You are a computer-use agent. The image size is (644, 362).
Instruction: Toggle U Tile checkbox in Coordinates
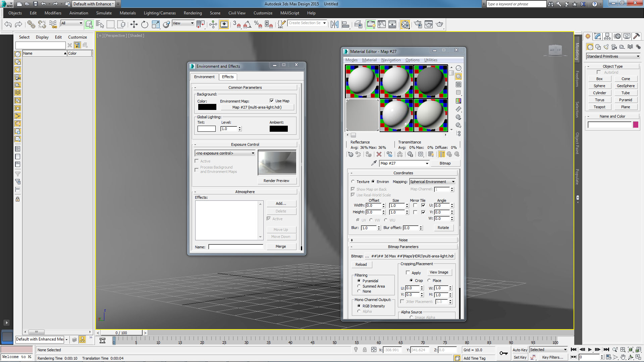423,205
